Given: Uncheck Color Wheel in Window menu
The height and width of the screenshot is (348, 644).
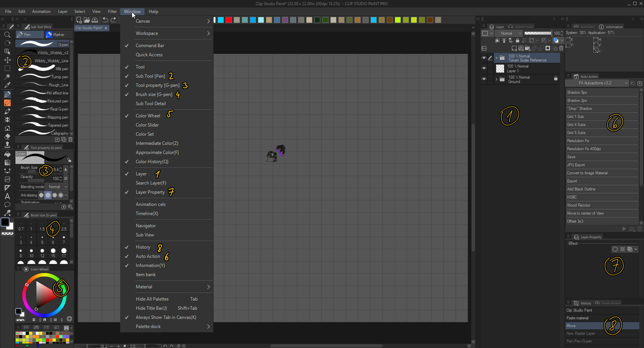Looking at the screenshot, I should 148,116.
